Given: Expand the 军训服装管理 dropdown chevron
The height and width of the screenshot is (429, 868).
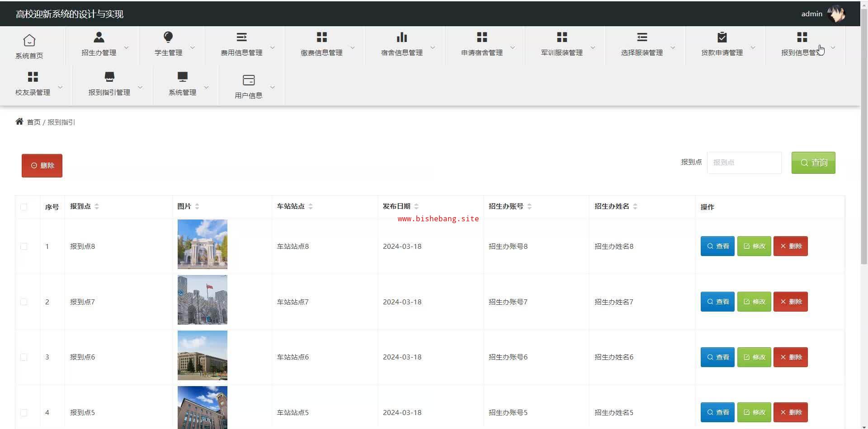Looking at the screenshot, I should point(593,47).
